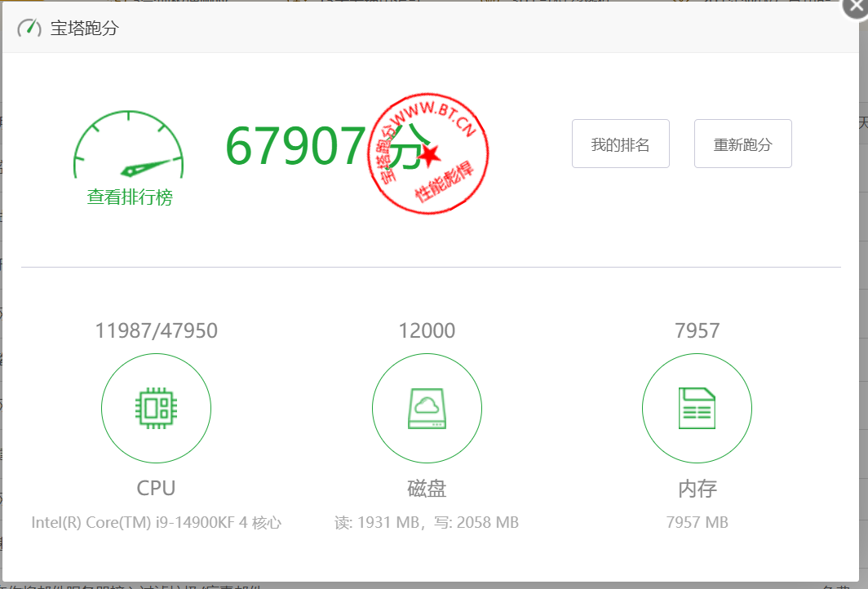
Task: Select the total score 67907
Action: pos(295,146)
